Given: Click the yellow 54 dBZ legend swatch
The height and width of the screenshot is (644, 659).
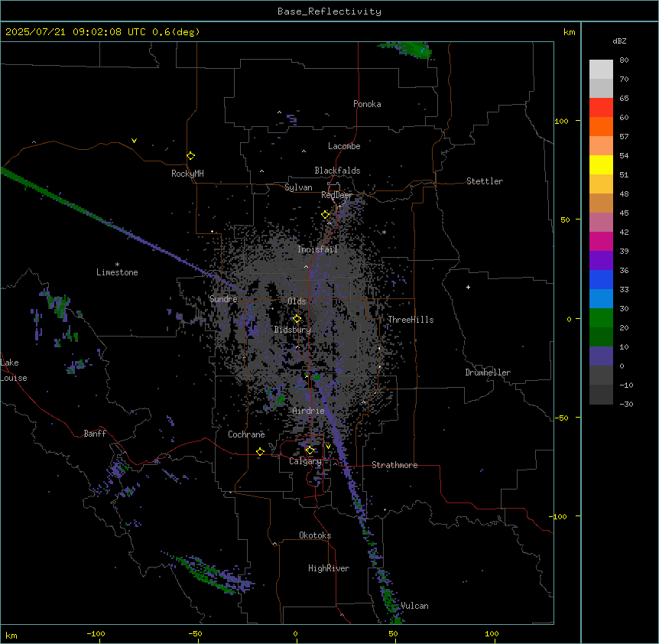Looking at the screenshot, I should pyautogui.click(x=601, y=164).
